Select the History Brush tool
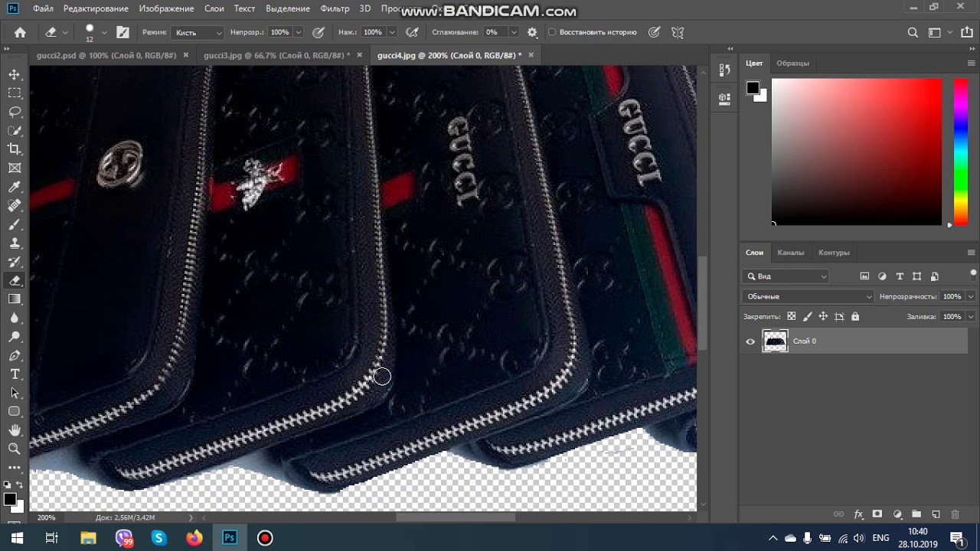 (x=15, y=262)
